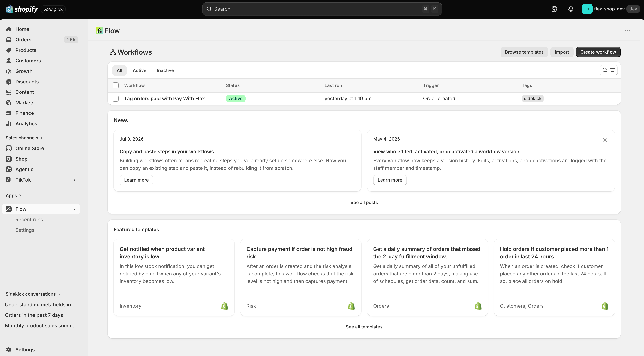Open the Understanding metafields conversation

click(x=41, y=304)
